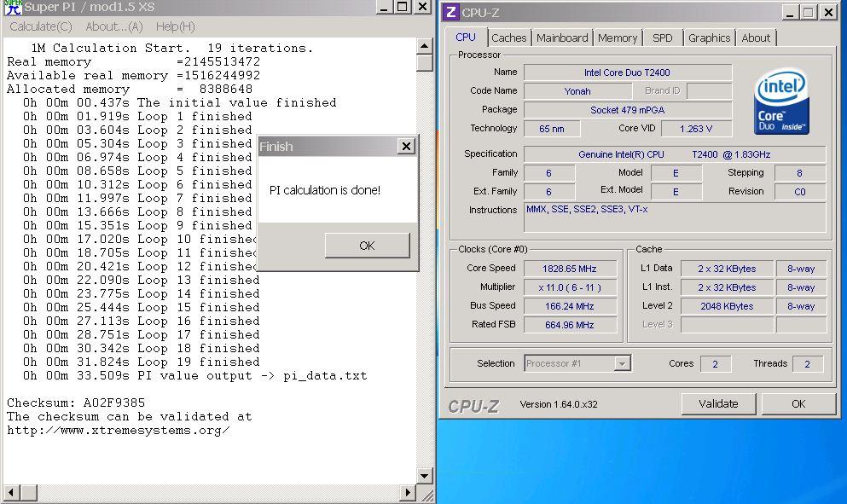Click the Rated FSB value '664.96 MHz'
This screenshot has height=504, width=847.
[x=570, y=325]
